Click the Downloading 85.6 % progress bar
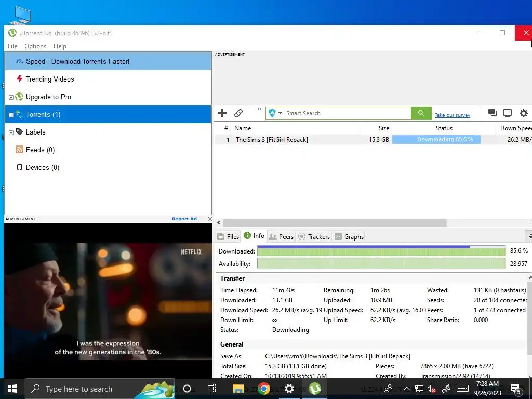The height and width of the screenshot is (399, 532). tap(436, 139)
